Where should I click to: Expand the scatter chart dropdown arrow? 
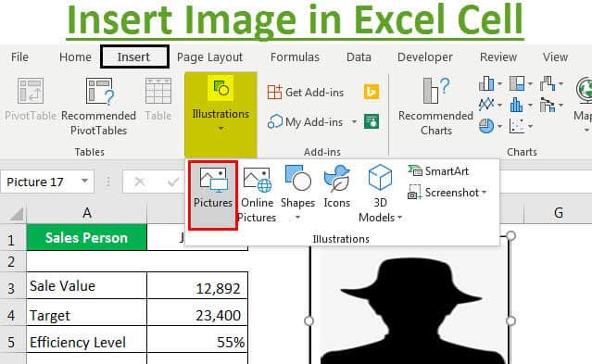[x=530, y=126]
